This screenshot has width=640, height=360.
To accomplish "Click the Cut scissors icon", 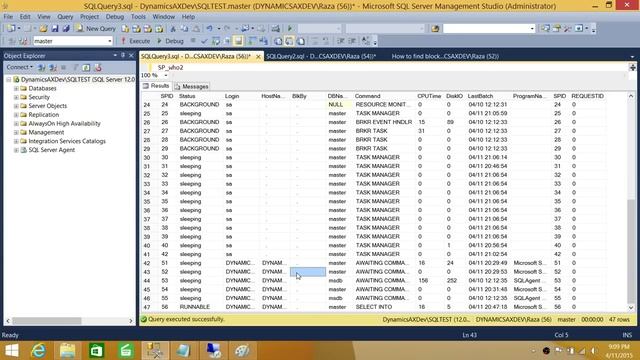I will 173,29.
